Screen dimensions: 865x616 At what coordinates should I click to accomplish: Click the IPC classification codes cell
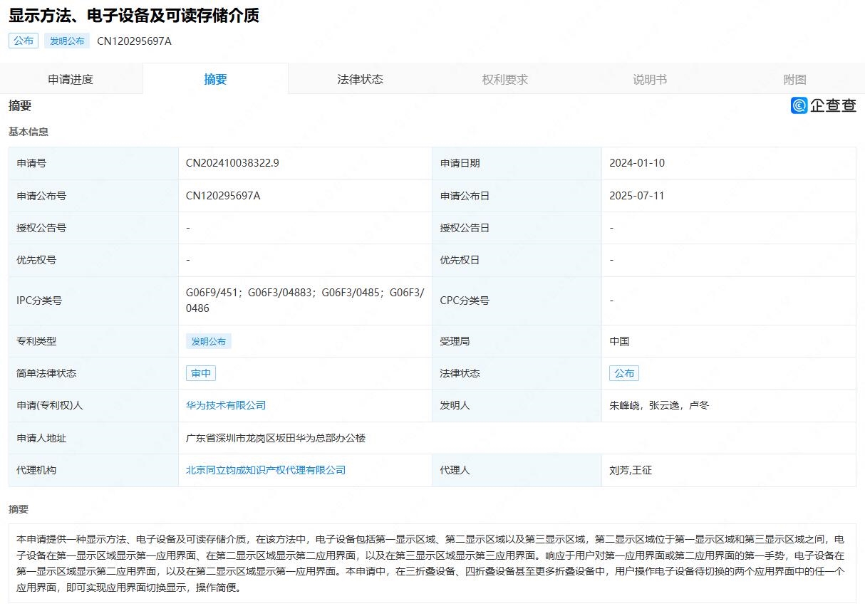tap(304, 301)
